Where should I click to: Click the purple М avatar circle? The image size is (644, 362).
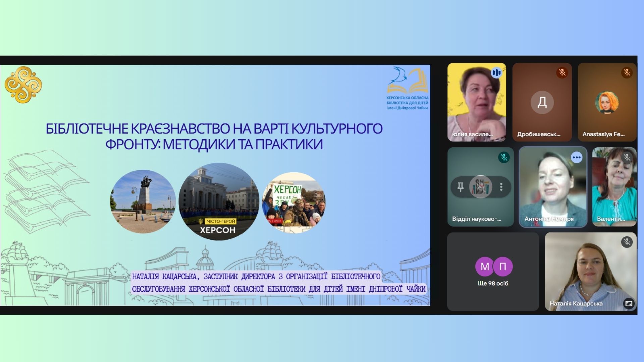click(x=485, y=266)
